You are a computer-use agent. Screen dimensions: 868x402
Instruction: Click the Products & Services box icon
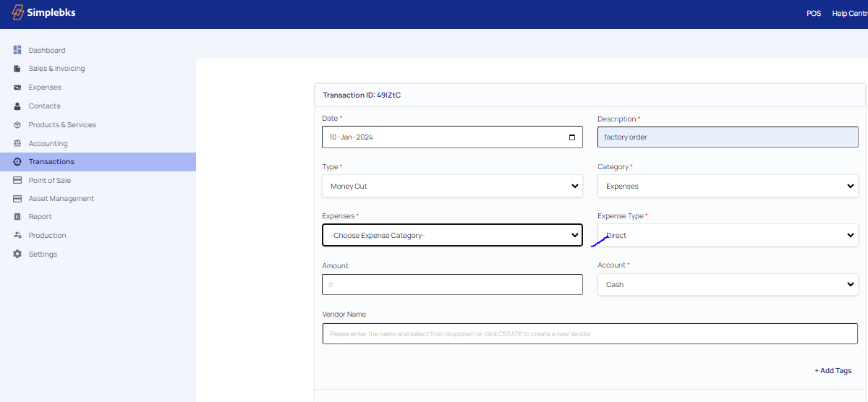(x=17, y=125)
